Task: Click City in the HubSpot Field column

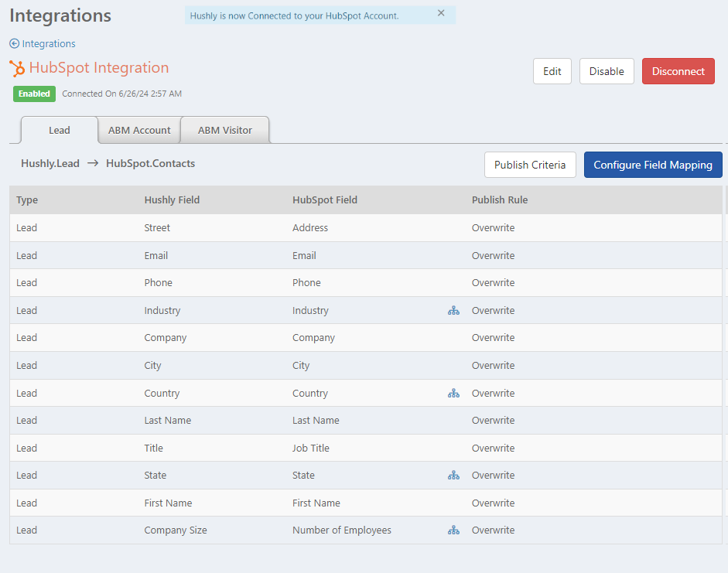Action: point(301,366)
